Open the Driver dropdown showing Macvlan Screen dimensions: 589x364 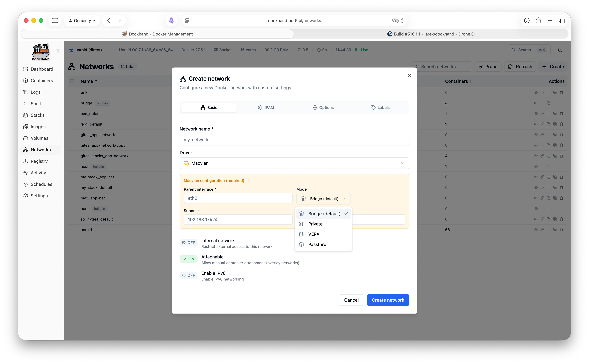click(294, 163)
